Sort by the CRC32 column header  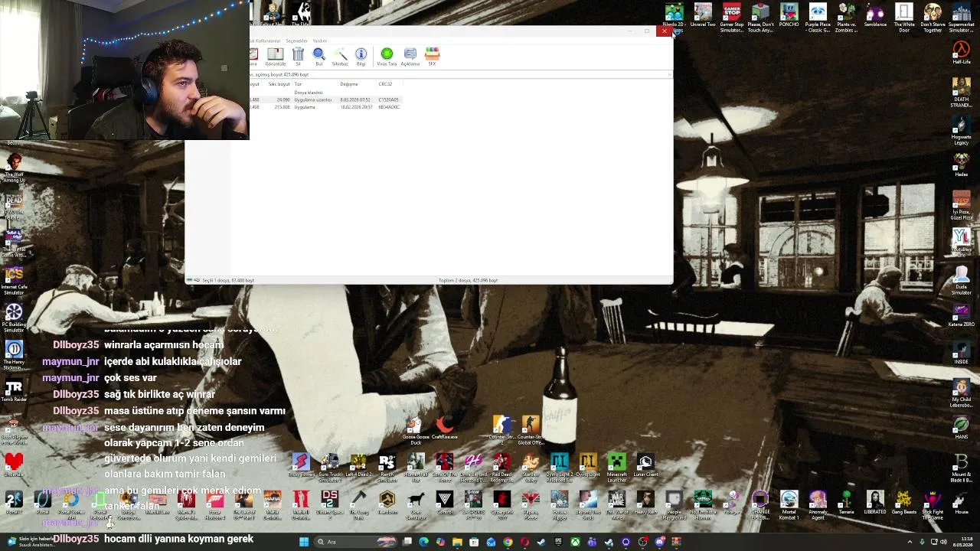(x=385, y=84)
